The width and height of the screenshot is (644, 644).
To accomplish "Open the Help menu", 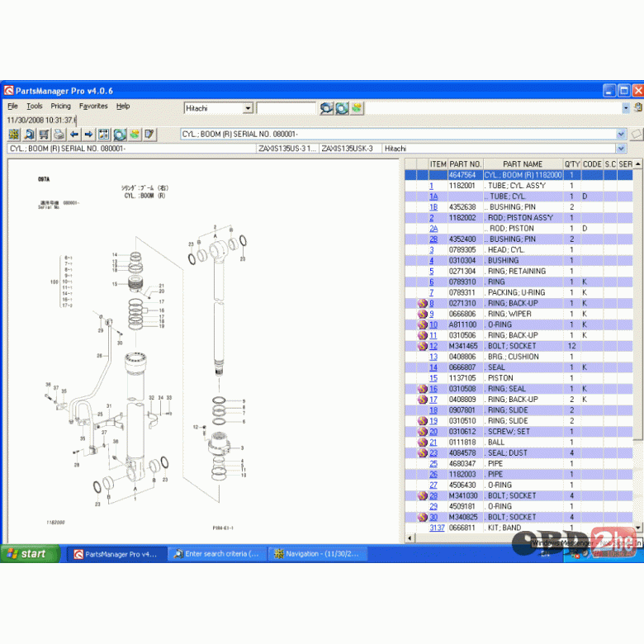I will [123, 107].
